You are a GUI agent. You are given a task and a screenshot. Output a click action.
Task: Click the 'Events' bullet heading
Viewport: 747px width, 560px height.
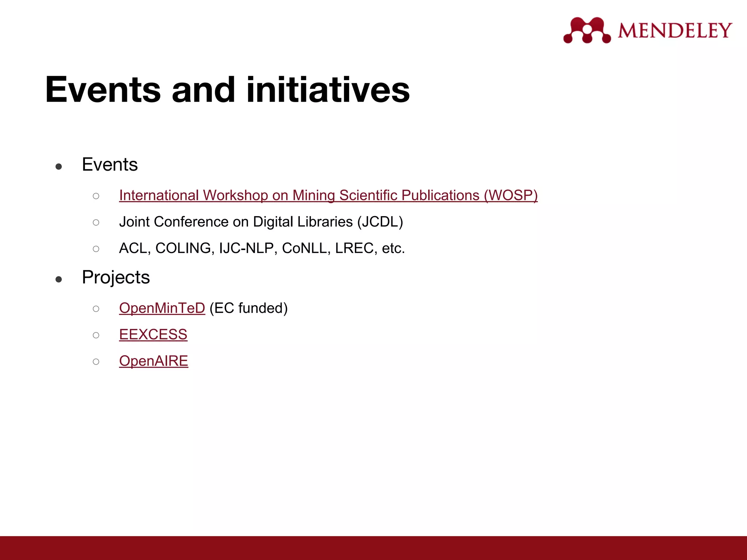(x=110, y=164)
